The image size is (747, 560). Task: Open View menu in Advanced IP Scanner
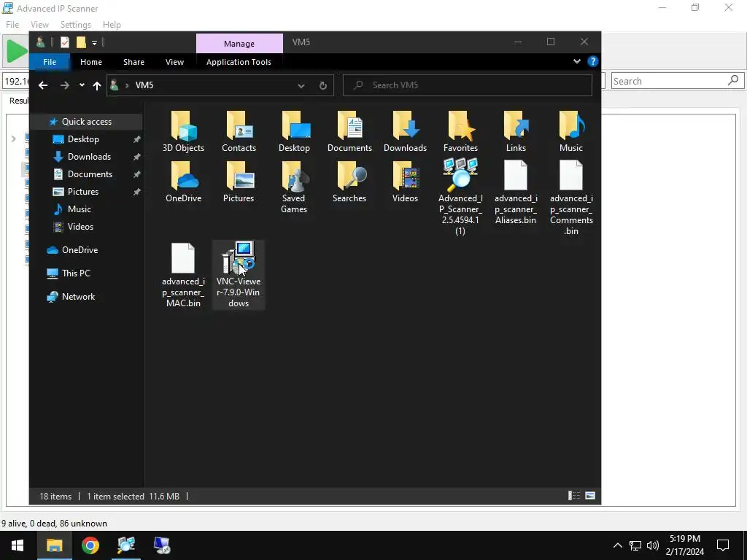(39, 24)
